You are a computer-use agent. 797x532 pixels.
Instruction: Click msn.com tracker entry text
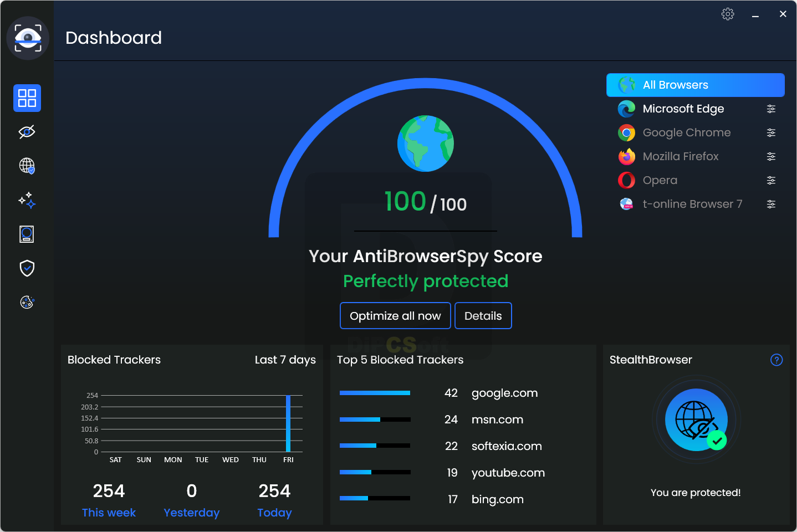click(x=497, y=420)
